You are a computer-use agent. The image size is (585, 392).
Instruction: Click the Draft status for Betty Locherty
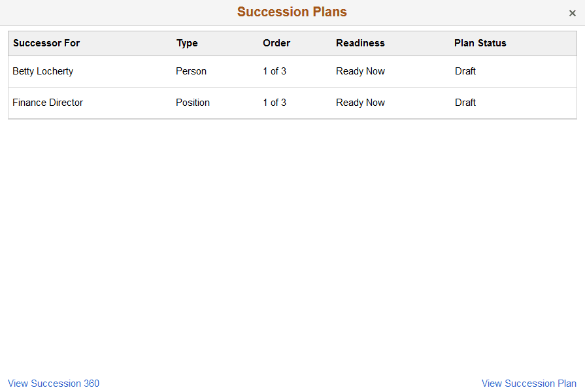465,71
